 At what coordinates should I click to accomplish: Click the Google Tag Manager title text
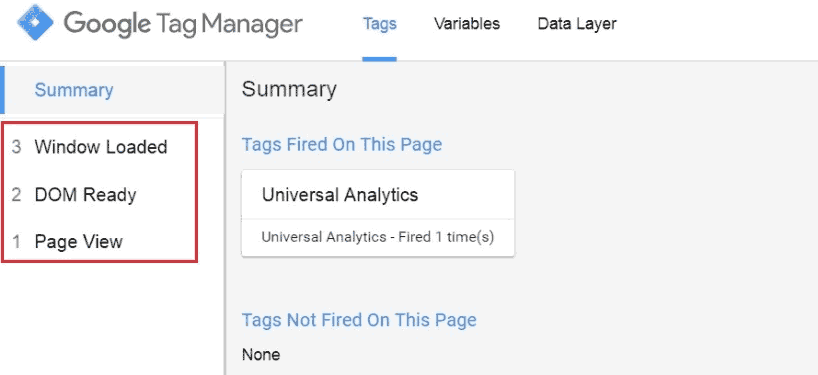point(183,23)
